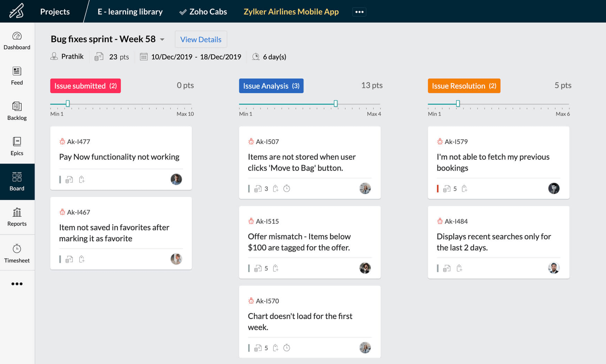Open the Projects menu
The height and width of the screenshot is (364, 606).
coord(55,11)
